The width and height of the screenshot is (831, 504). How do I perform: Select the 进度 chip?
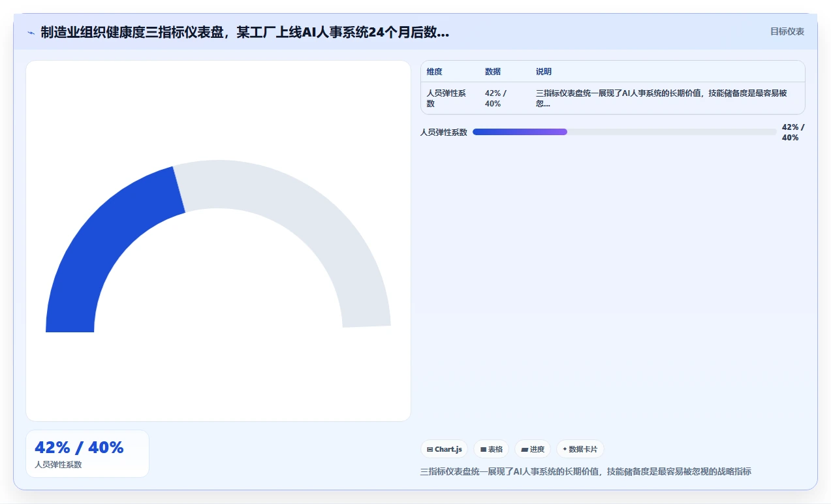click(x=533, y=449)
